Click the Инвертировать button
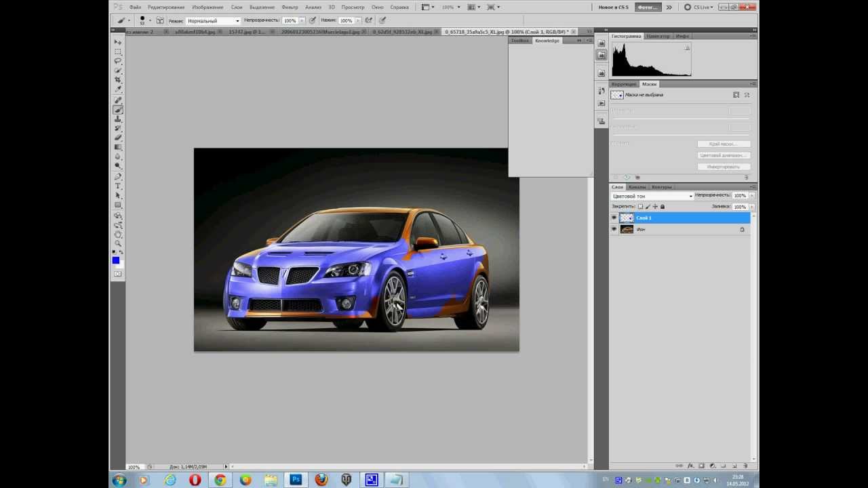 724,167
